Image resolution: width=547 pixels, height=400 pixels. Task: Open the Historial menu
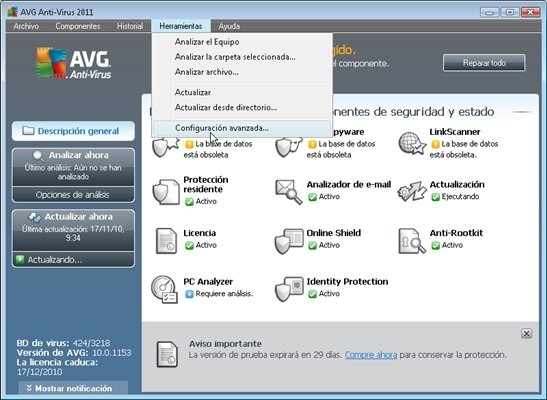[130, 26]
